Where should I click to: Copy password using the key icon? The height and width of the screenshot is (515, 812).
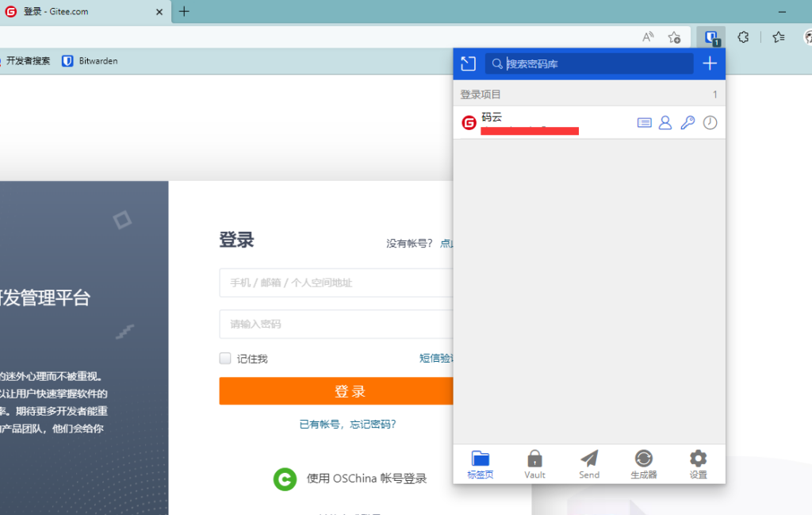tap(688, 123)
